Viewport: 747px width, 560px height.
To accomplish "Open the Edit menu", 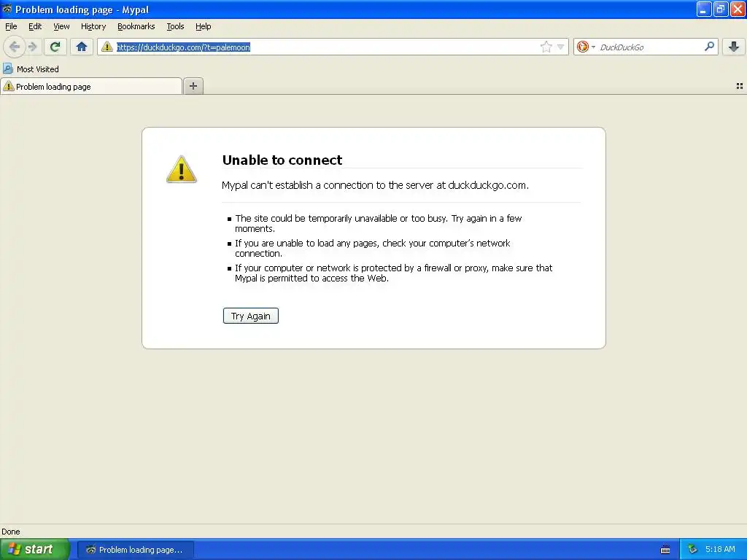I will tap(35, 26).
